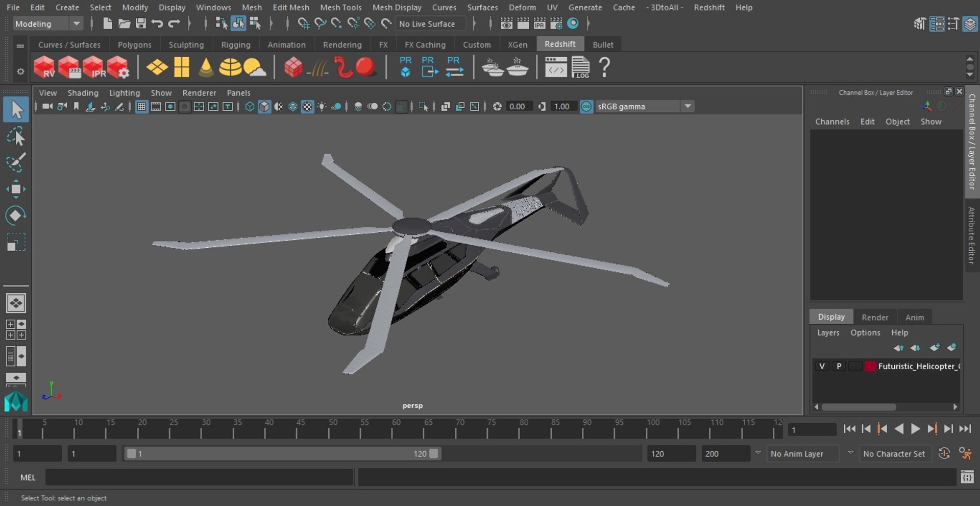Click the current frame input field

[812, 429]
